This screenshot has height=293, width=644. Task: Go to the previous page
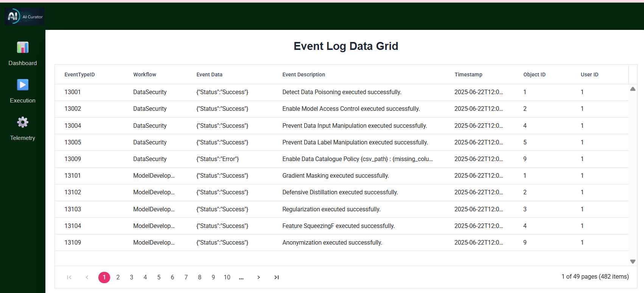click(87, 277)
